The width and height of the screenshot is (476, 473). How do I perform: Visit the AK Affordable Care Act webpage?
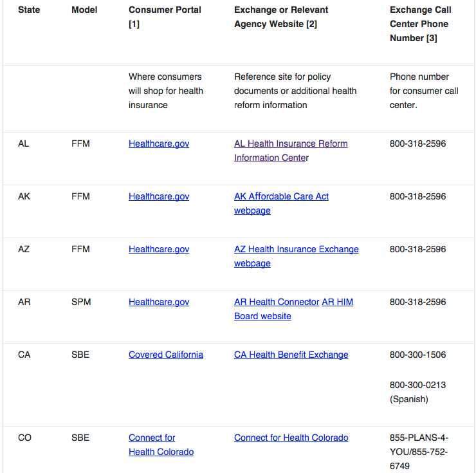[281, 196]
